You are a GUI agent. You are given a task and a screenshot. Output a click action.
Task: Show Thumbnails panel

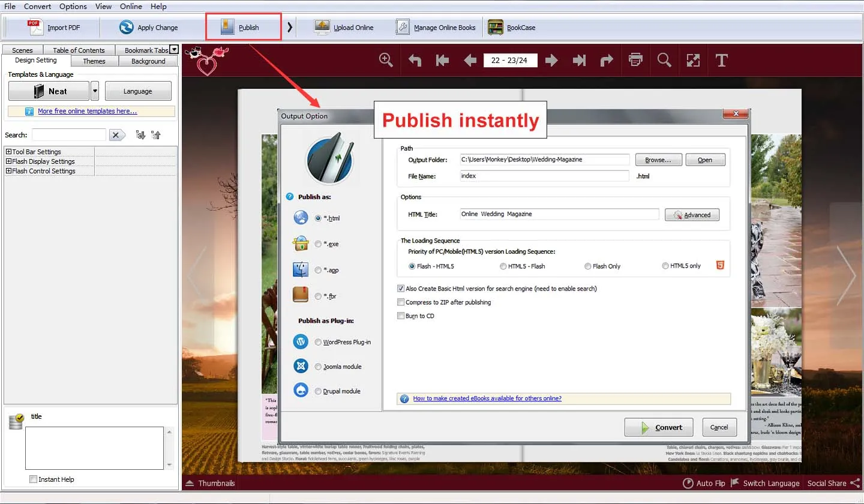[209, 483]
